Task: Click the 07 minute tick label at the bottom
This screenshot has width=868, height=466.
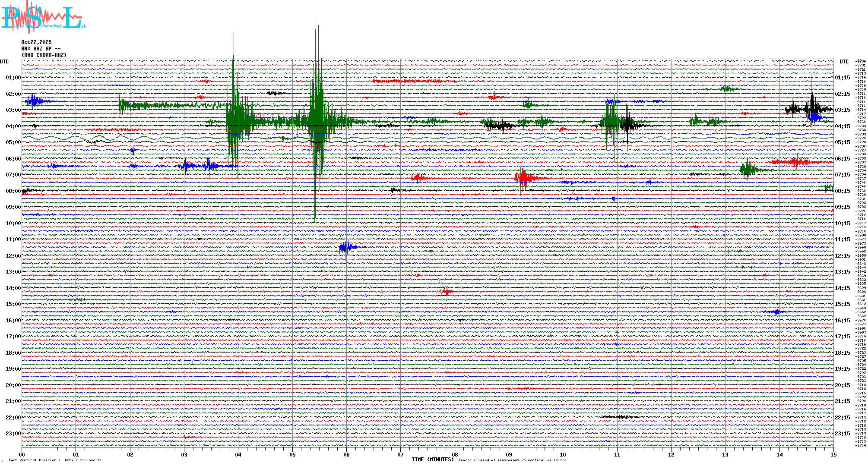Action: (400, 454)
